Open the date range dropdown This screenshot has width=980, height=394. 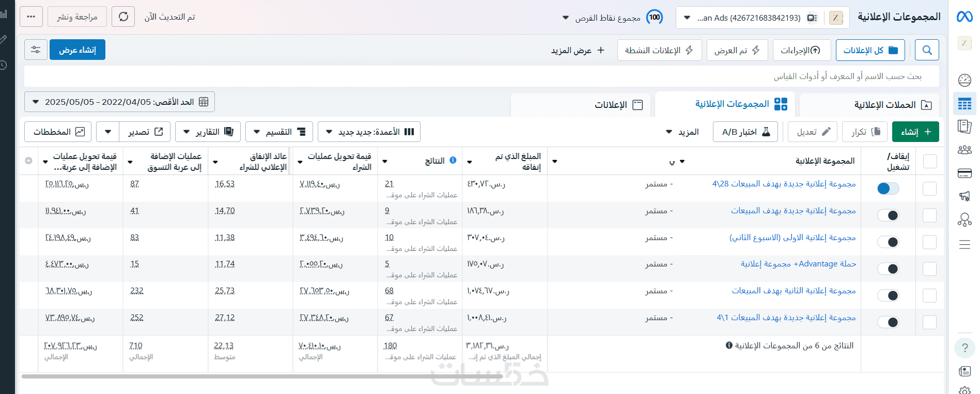119,102
